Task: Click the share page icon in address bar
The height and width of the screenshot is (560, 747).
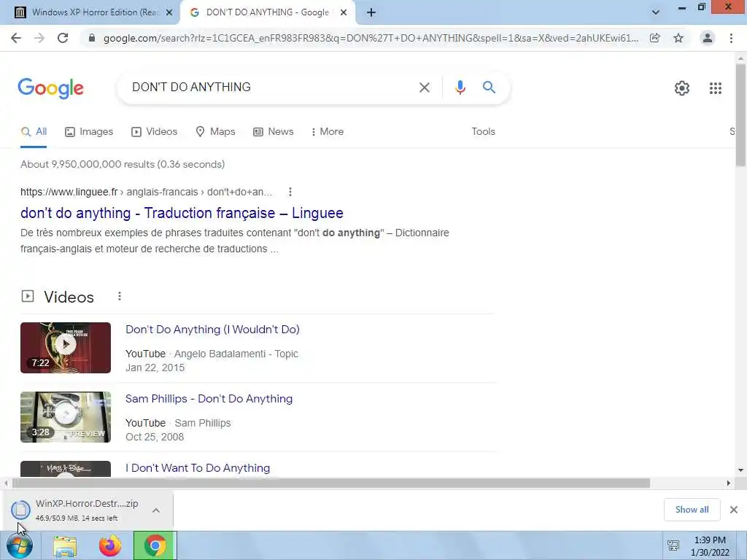Action: (x=654, y=38)
